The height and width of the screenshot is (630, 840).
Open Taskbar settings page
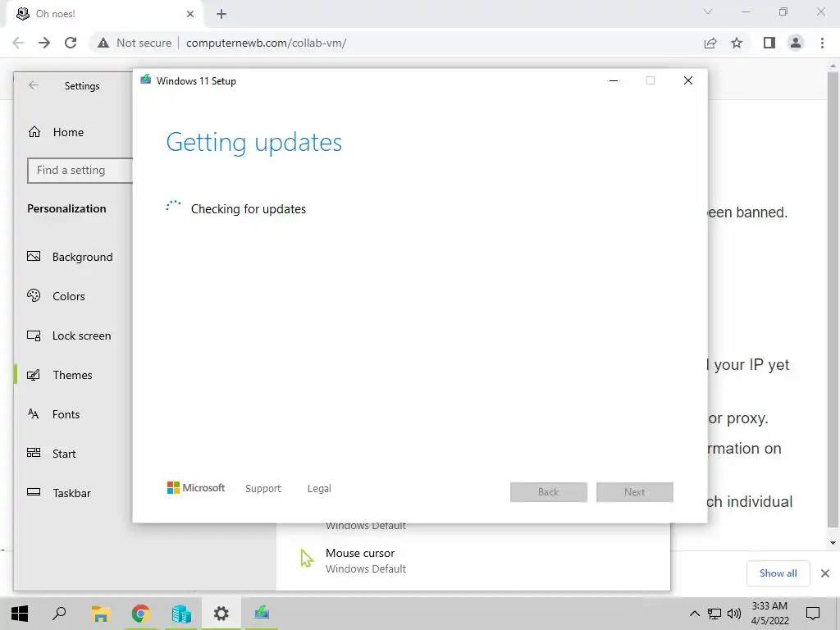[x=59, y=493]
